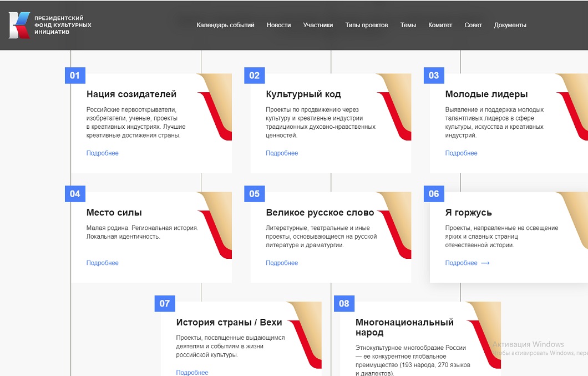The image size is (588, 376).
Task: Select the blue 06 number badge
Action: (434, 194)
